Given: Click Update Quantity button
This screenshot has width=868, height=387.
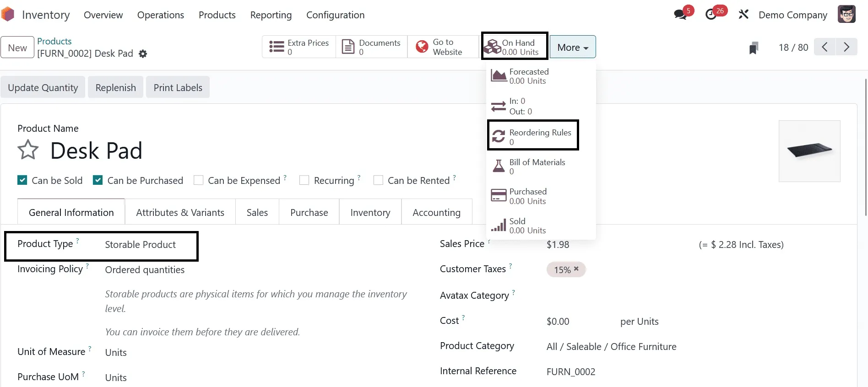Looking at the screenshot, I should point(43,87).
